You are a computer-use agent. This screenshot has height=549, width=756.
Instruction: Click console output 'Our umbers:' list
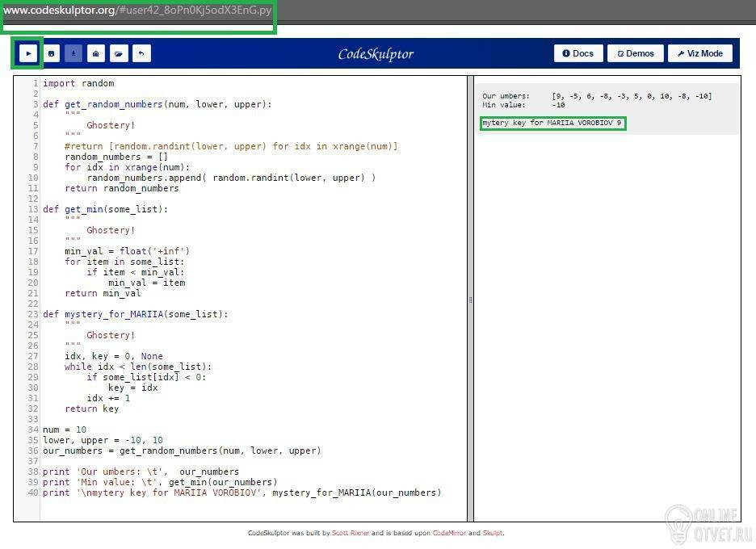[597, 96]
